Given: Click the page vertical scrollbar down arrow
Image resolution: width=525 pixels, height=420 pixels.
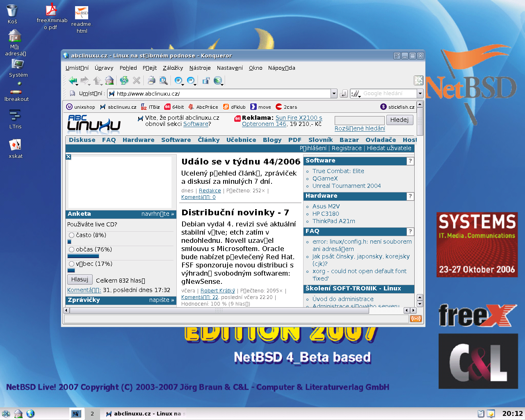Looking at the screenshot, I should click(x=420, y=304).
